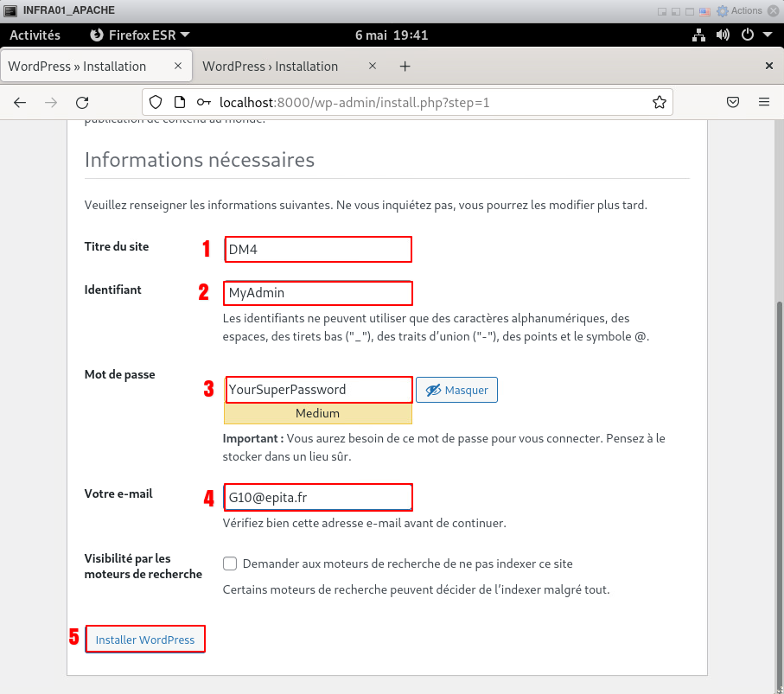Open the power system menu dropdown
Image resolution: width=784 pixels, height=694 pixels.
point(753,35)
